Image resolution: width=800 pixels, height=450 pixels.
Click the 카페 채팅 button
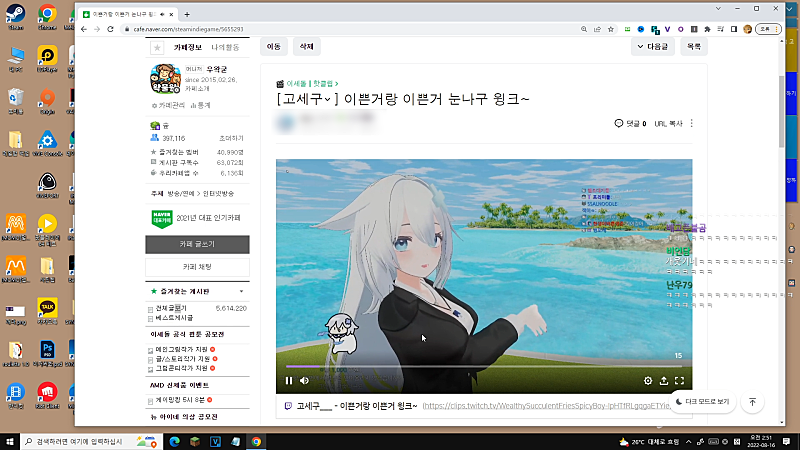coord(197,267)
